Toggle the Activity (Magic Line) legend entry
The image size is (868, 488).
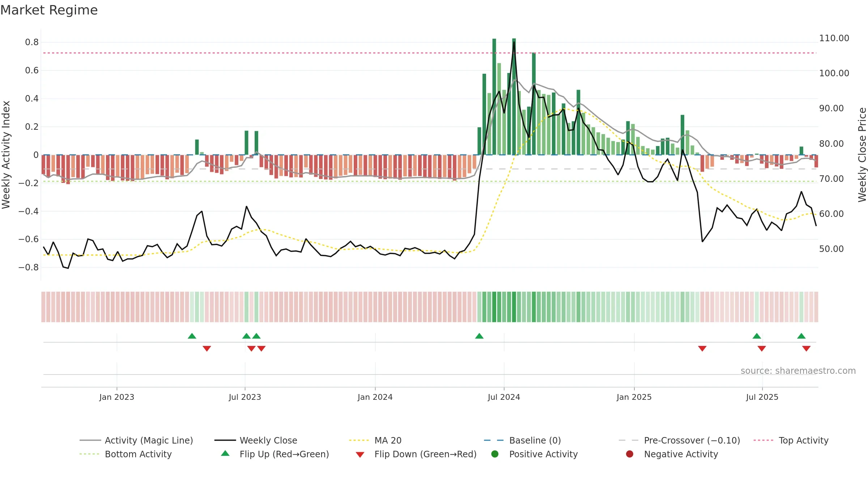(136, 440)
